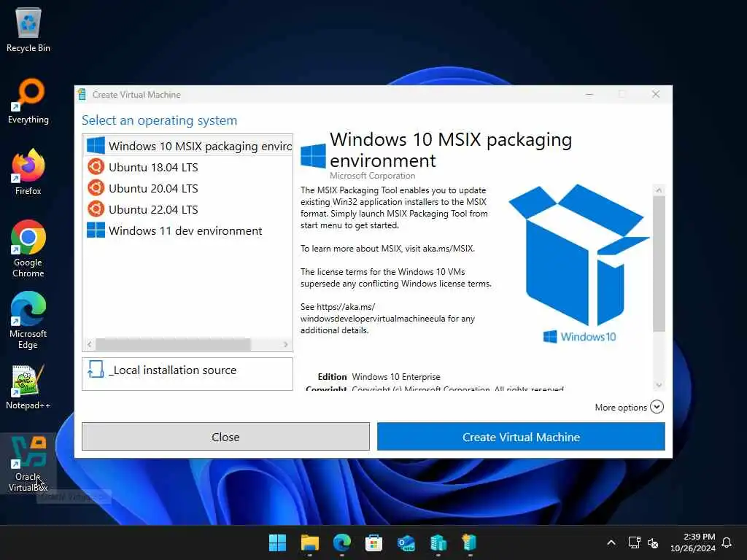Open the Recycle Bin desktop icon
This screenshot has width=747, height=560.
click(28, 29)
